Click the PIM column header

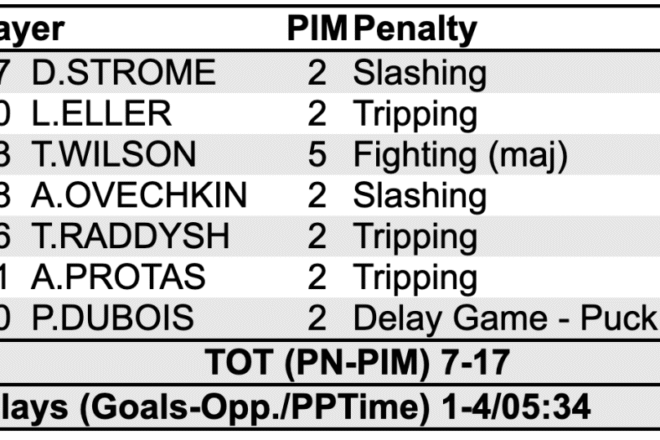tap(317, 29)
